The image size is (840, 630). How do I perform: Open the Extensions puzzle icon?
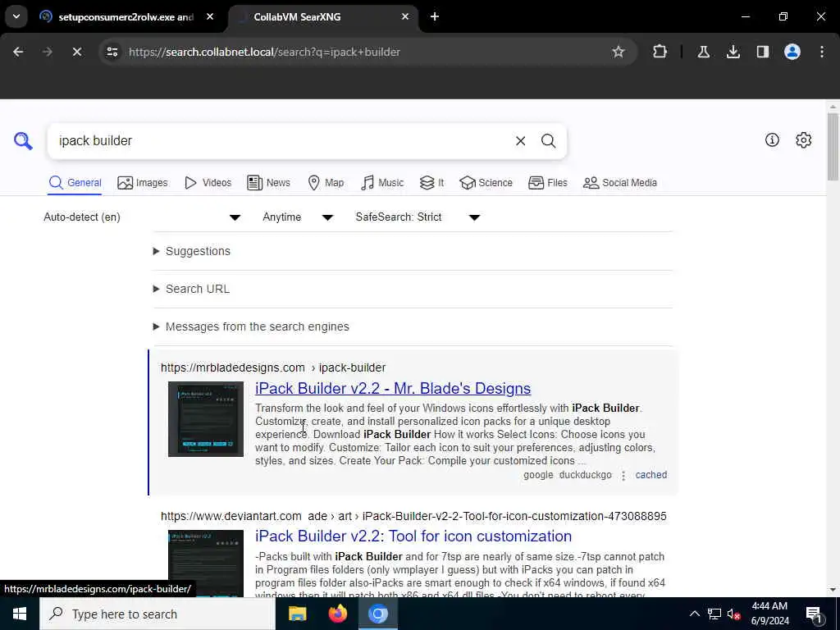(x=660, y=52)
